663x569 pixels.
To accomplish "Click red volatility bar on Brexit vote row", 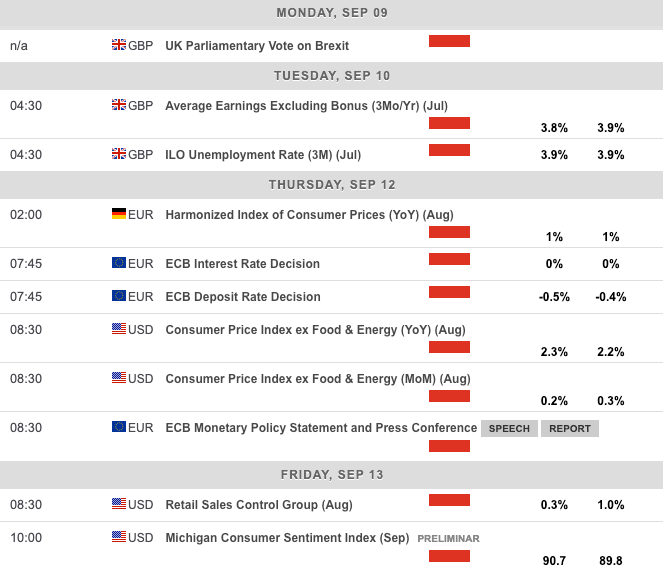I will click(449, 41).
